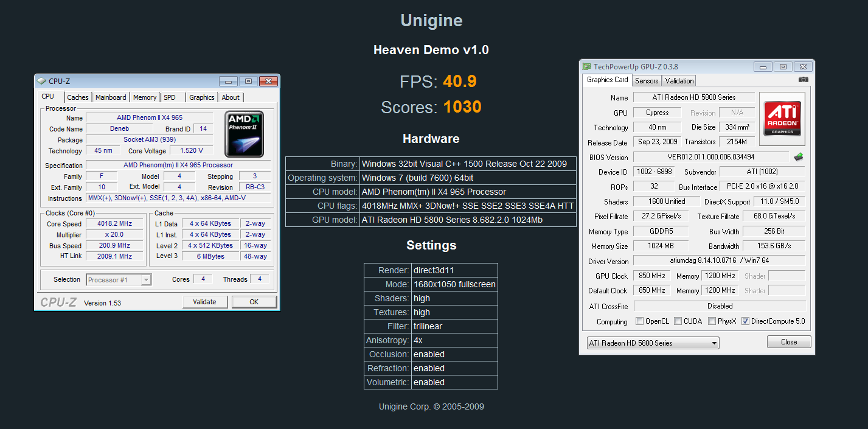
Task: Click the GPU codename Cypress field
Action: 658,113
